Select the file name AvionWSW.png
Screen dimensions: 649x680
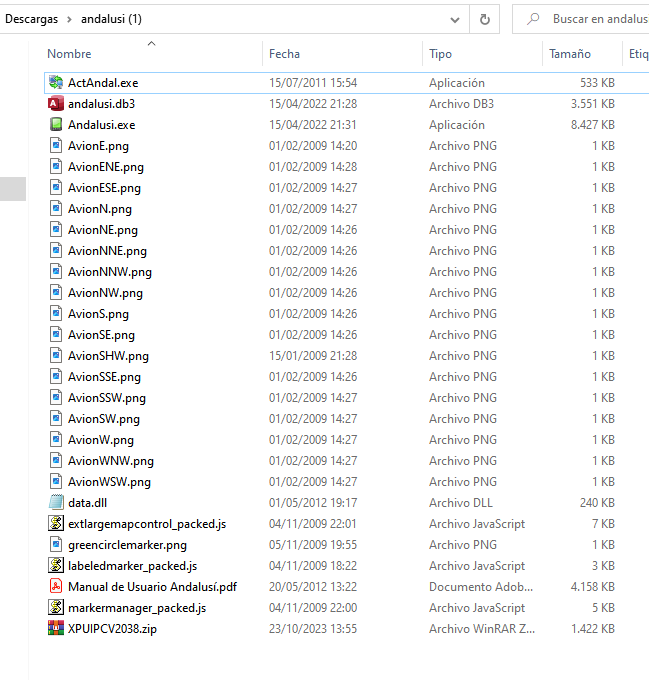110,482
